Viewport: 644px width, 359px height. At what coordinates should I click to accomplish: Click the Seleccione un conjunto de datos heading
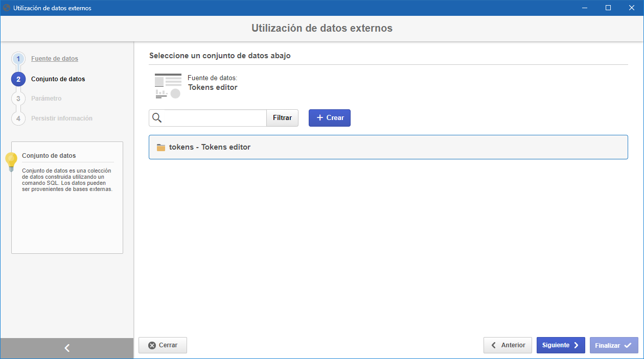click(220, 56)
